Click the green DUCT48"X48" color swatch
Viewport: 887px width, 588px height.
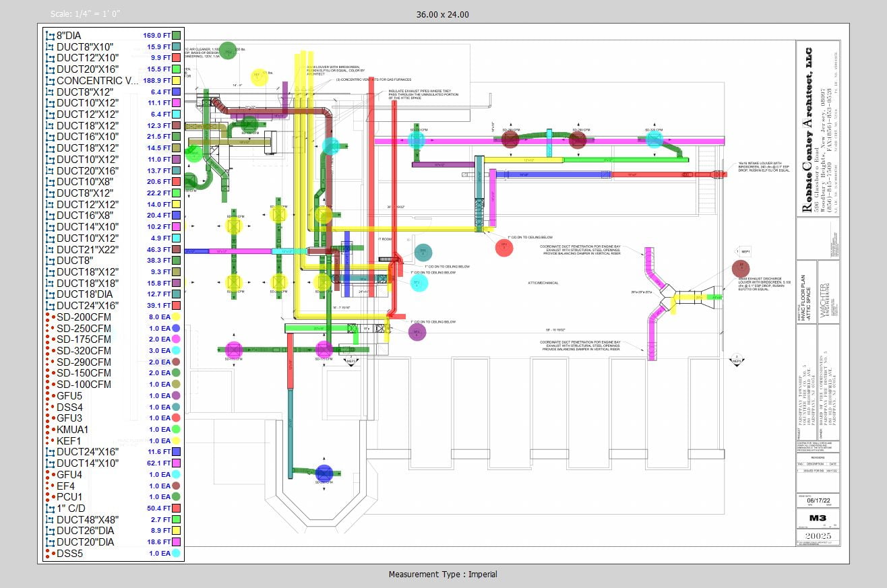176,519
